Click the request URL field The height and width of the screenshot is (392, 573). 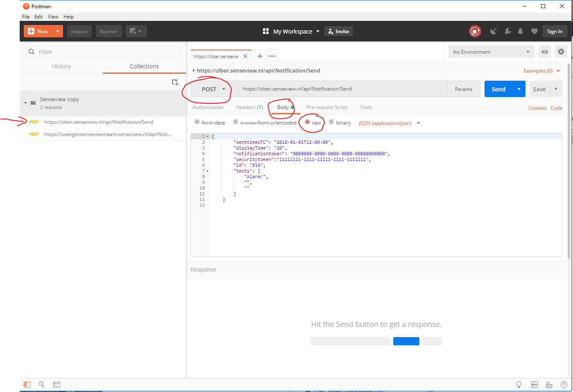[342, 89]
